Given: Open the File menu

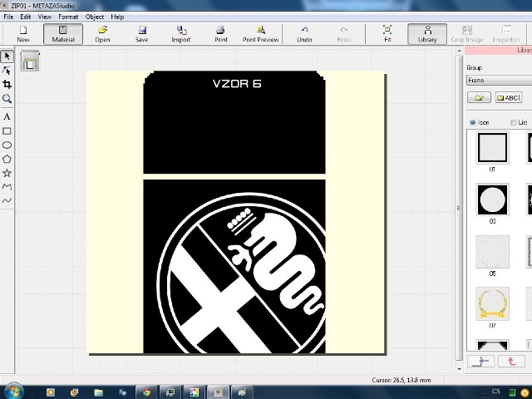Looking at the screenshot, I should click(x=8, y=17).
